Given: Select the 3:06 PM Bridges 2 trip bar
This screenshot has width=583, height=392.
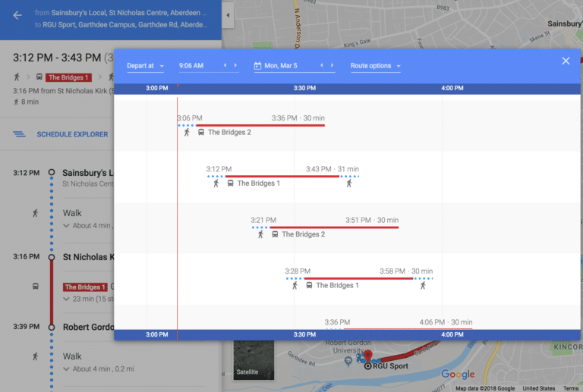Looking at the screenshot, I should (251, 125).
